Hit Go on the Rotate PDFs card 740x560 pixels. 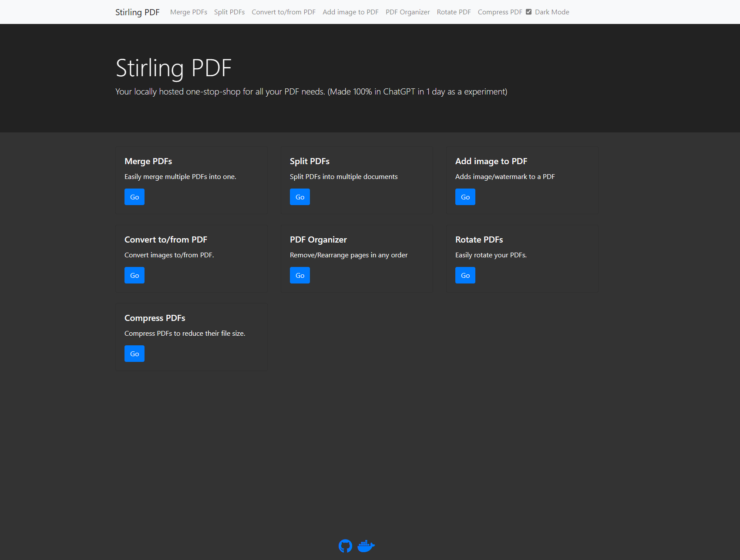465,275
